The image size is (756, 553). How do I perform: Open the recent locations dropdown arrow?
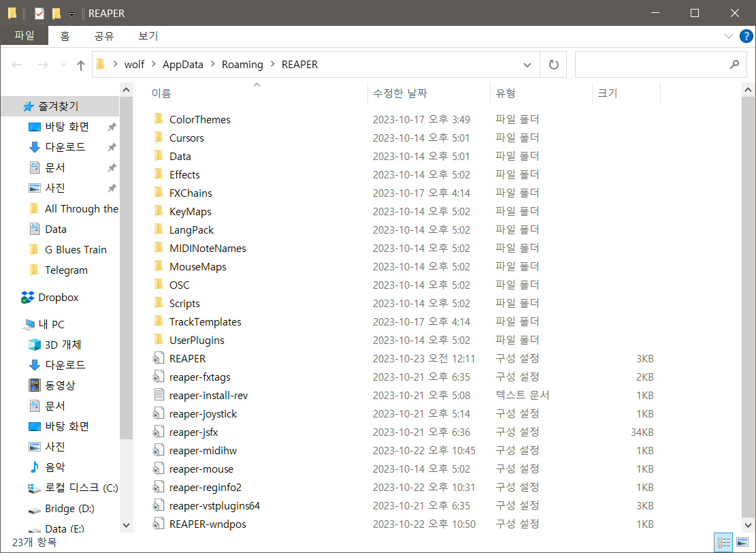click(x=63, y=65)
